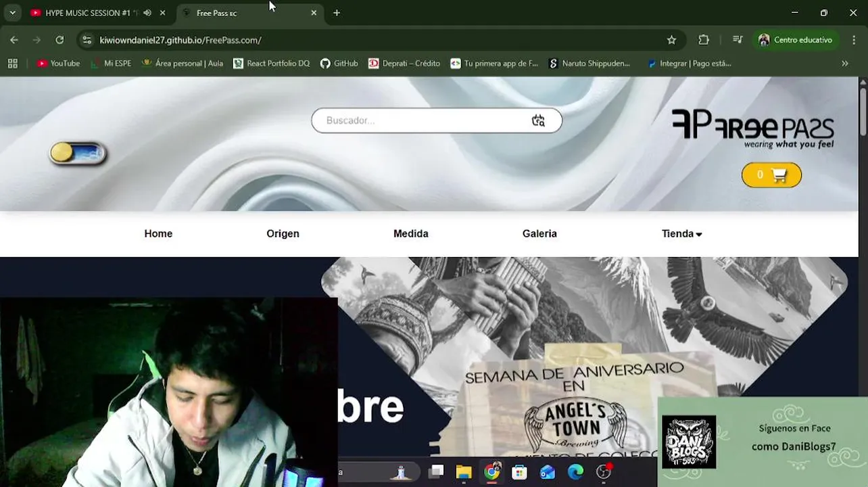Open the apps grid in bookmarks bar

pos(12,64)
